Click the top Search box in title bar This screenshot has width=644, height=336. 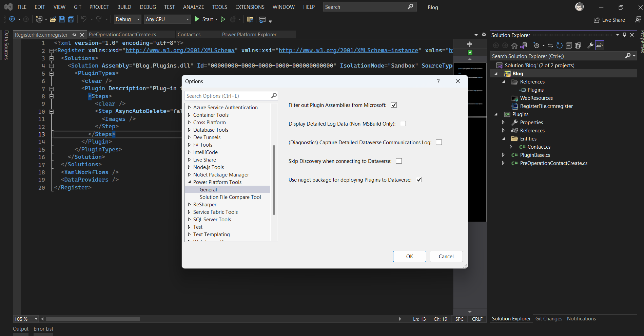click(x=370, y=7)
